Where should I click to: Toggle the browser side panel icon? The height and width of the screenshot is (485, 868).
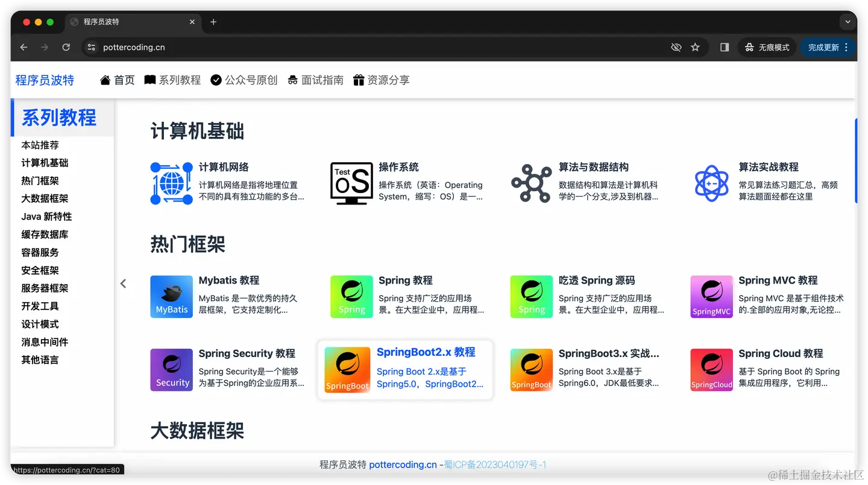coord(725,47)
